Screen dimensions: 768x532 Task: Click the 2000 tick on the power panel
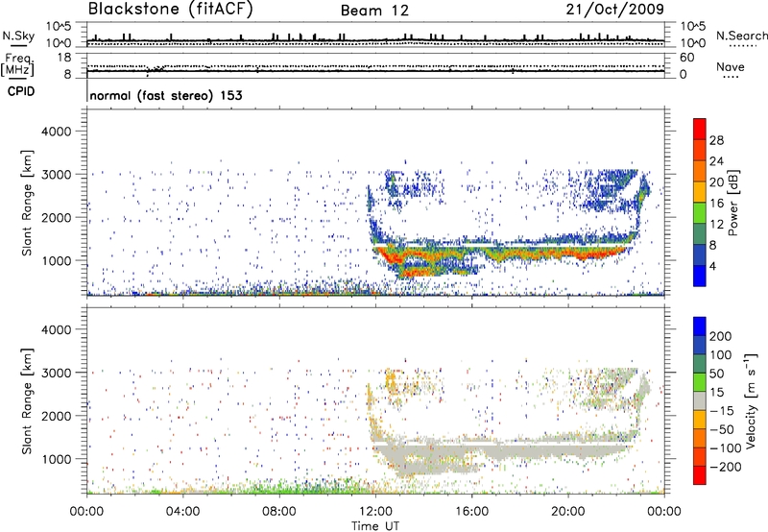click(56, 217)
